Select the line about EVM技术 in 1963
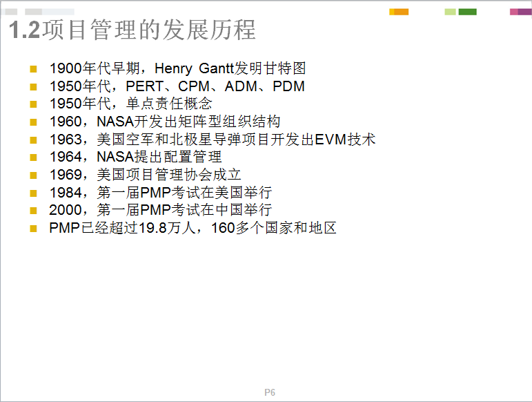The width and height of the screenshot is (532, 402). [x=213, y=140]
